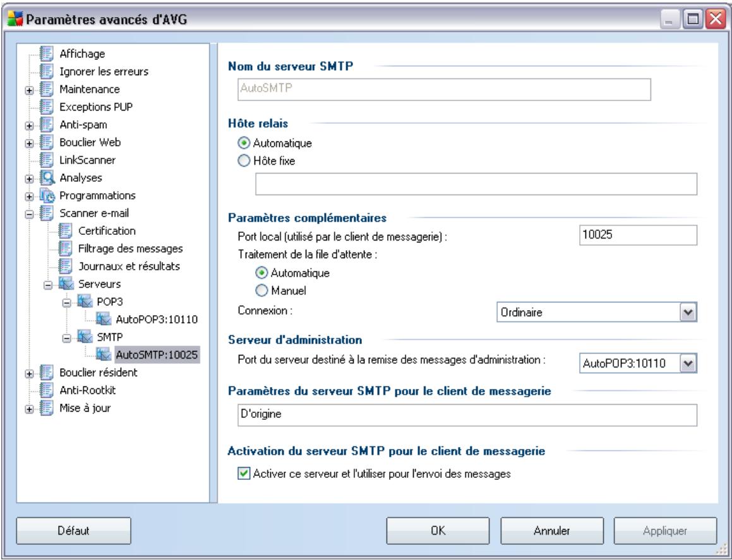Click the Mise à jour icon

(x=47, y=408)
